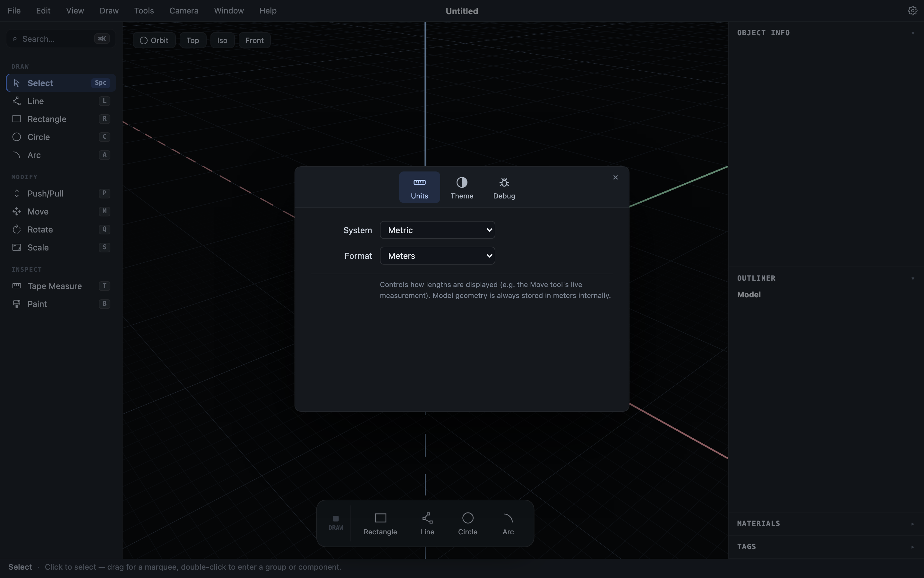Switch to Front view
This screenshot has width=924, height=578.
(x=255, y=40)
